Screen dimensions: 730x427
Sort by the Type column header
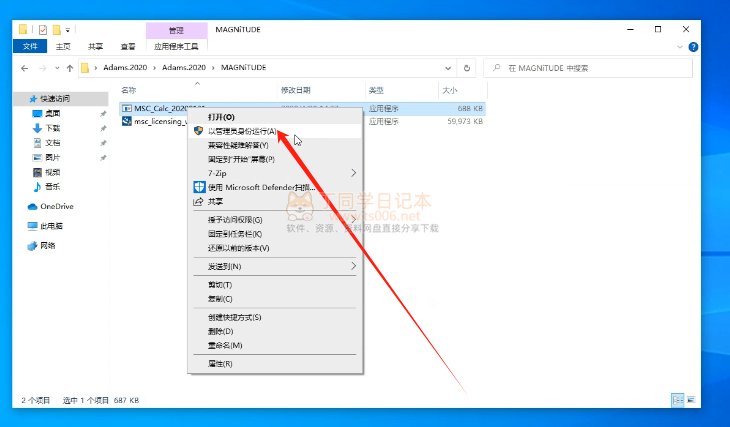[x=376, y=90]
